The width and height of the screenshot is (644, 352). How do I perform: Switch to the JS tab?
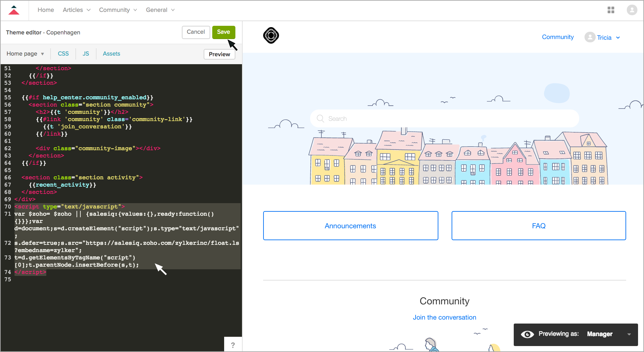tap(86, 54)
